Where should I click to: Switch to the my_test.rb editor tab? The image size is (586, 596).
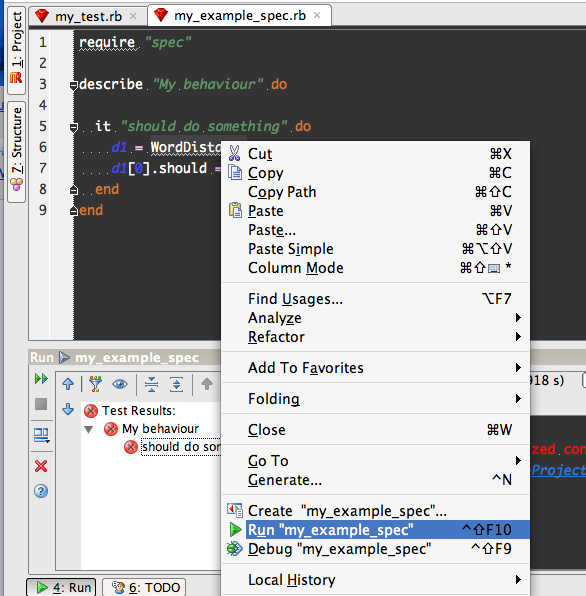click(x=88, y=16)
